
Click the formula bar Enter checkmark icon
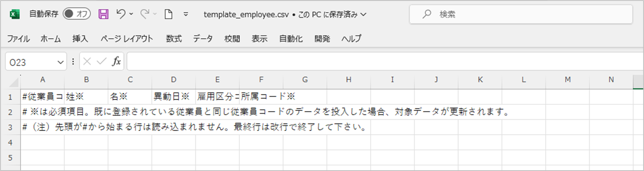(101, 61)
